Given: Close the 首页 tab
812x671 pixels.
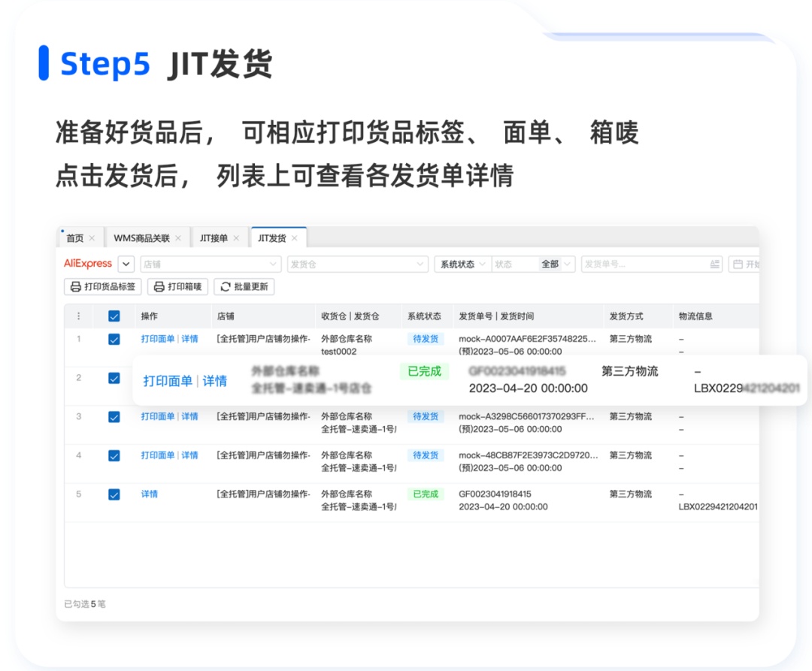Looking at the screenshot, I should coord(92,238).
